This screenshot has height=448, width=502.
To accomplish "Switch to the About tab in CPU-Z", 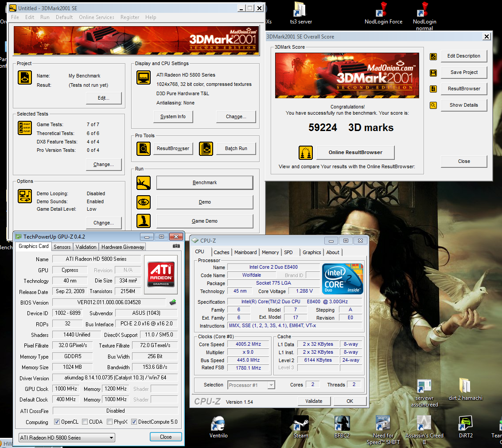I will point(333,252).
